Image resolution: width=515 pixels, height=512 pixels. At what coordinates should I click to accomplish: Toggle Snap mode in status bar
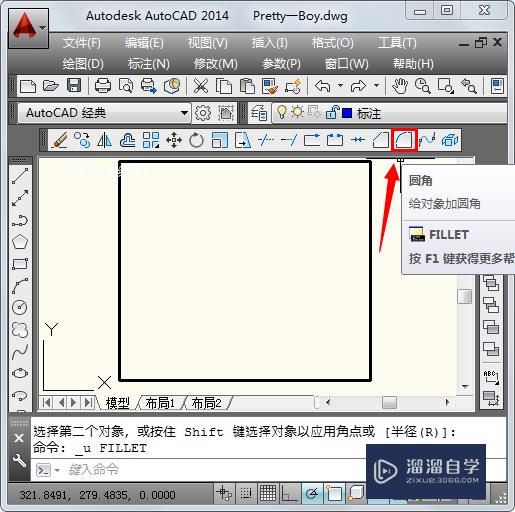(x=246, y=493)
